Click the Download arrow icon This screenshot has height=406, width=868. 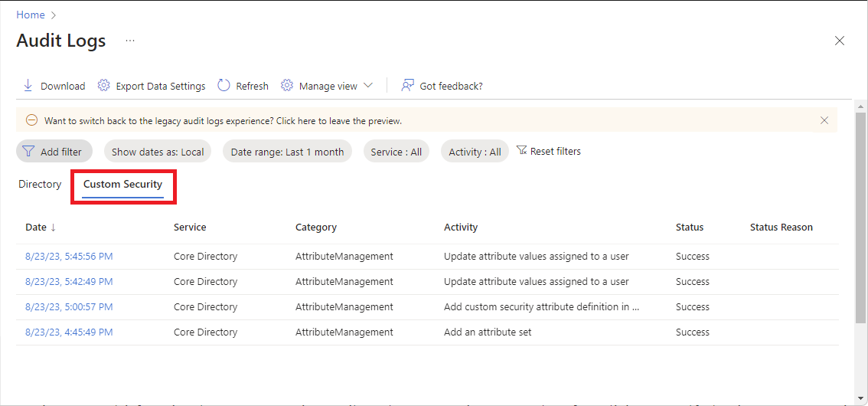28,86
